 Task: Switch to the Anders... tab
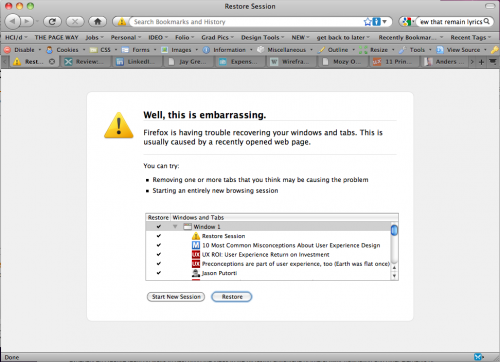click(445, 62)
